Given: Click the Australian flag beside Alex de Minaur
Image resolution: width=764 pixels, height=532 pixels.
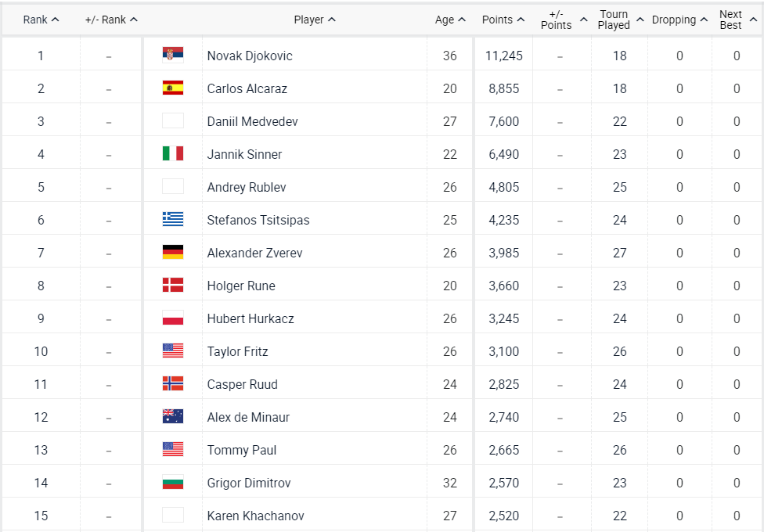Looking at the screenshot, I should (x=173, y=416).
